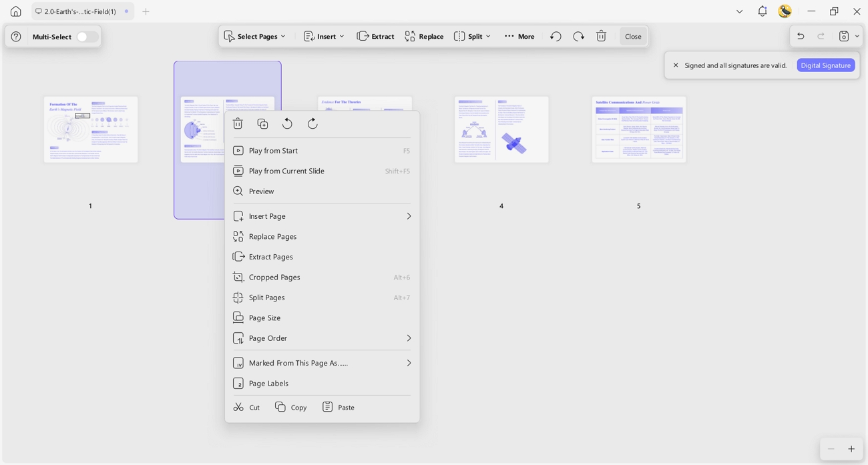
Task: Duplicate page via context menu icon
Action: pyautogui.click(x=262, y=123)
